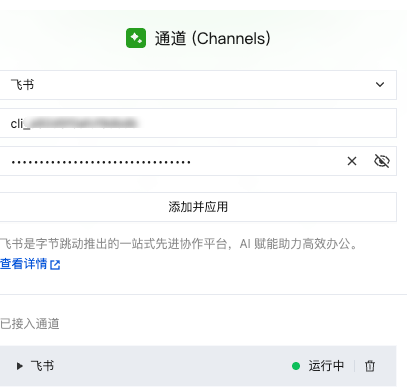The width and height of the screenshot is (407, 389).
Task: Delete the 飞书 channel using trash icon
Action: click(x=370, y=366)
